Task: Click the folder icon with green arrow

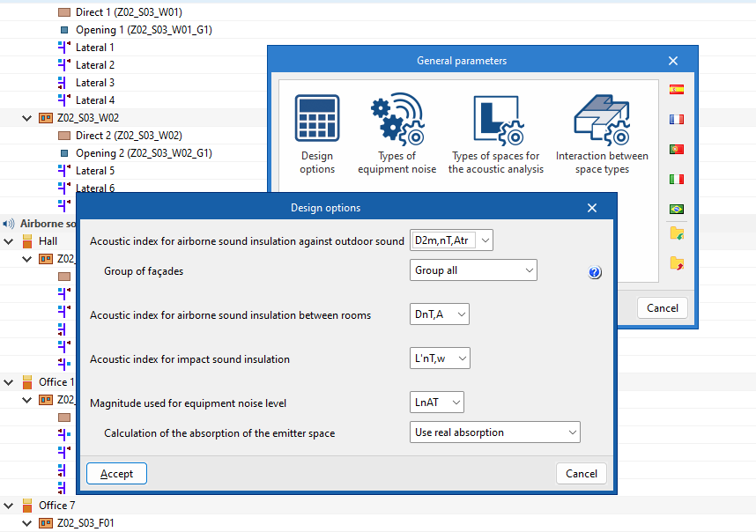Action: tap(677, 233)
